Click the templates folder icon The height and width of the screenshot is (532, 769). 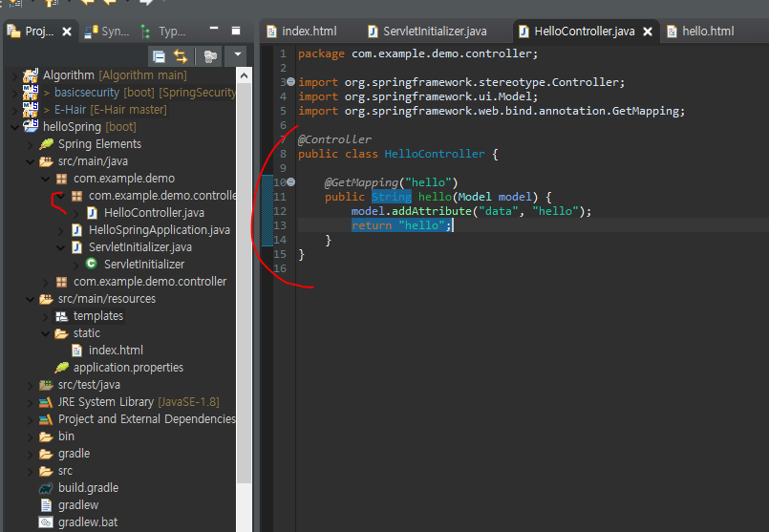[x=61, y=316]
